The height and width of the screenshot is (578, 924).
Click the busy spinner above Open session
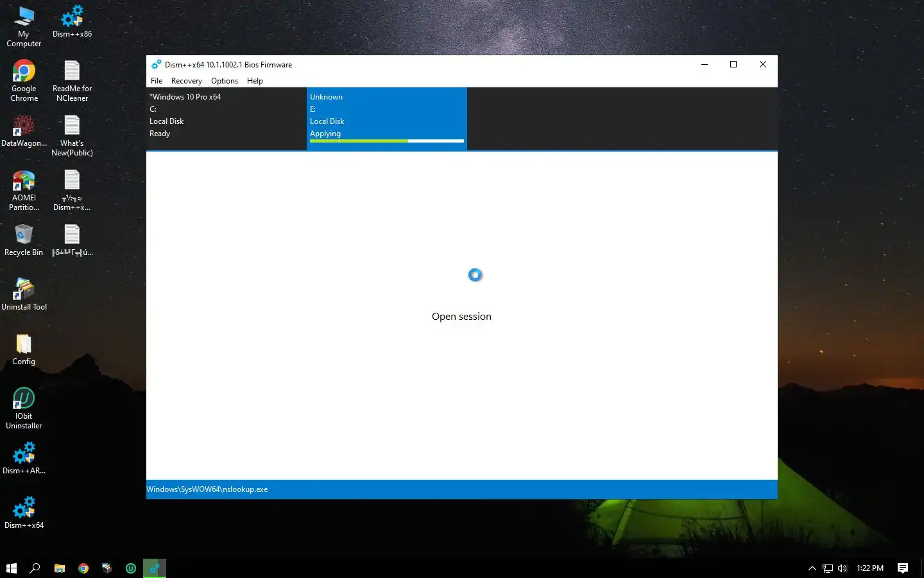(x=475, y=275)
